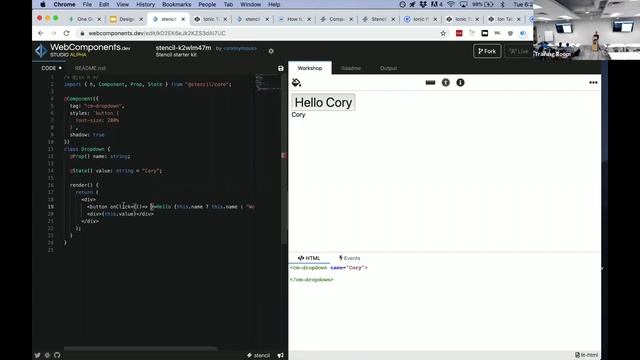640x360 pixels.
Task: Click the lit-html indicator in status bar
Action: tap(587, 355)
